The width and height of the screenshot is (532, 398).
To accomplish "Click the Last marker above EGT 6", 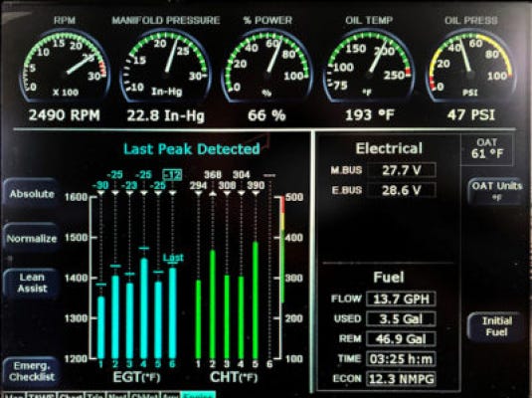I will click(173, 258).
